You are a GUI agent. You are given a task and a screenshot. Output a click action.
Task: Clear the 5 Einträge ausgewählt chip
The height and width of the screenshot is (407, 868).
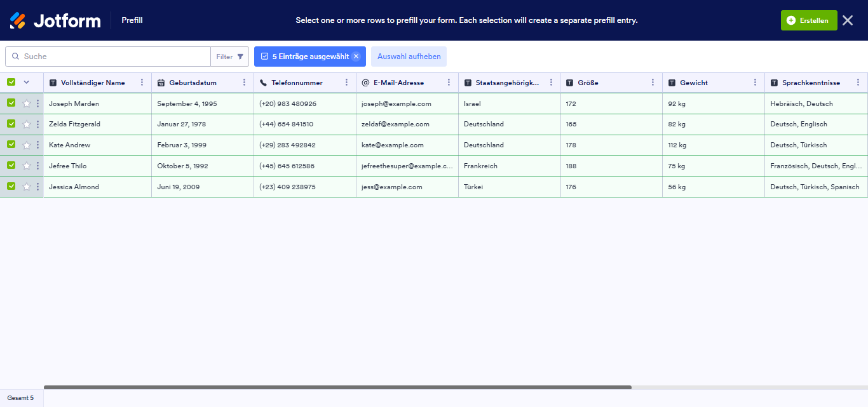pyautogui.click(x=356, y=57)
